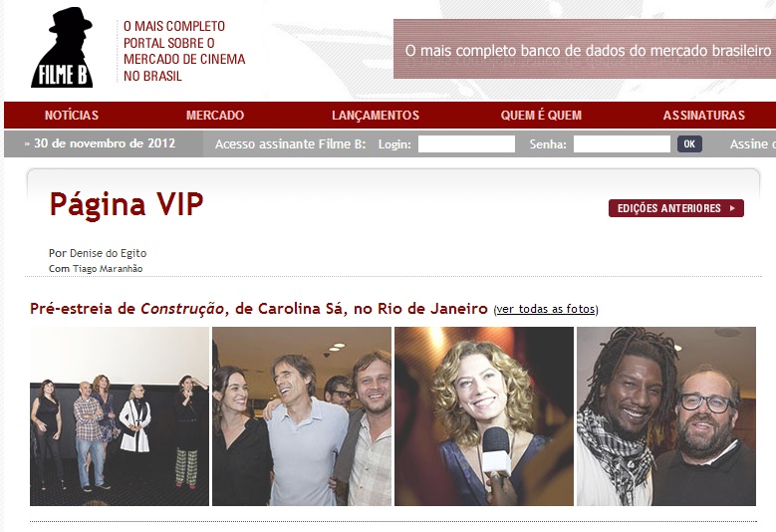Go to the Lançamentos section
776x532 pixels.
(x=376, y=116)
